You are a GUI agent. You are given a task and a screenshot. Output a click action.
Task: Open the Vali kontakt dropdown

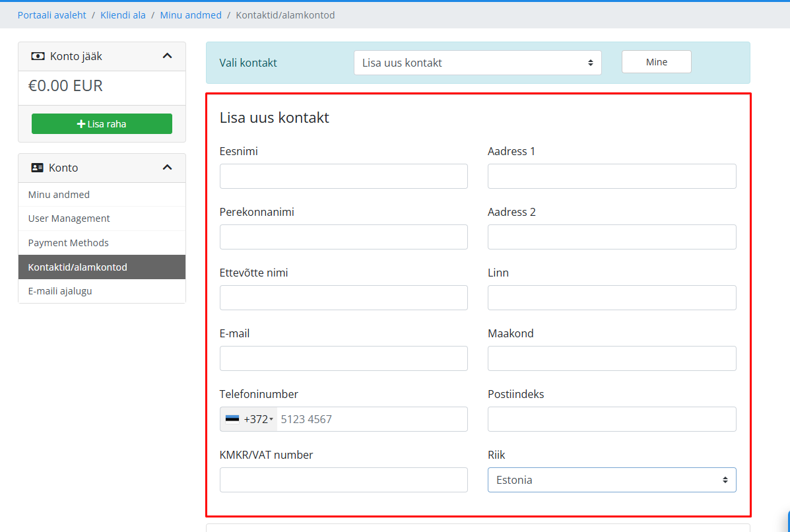pyautogui.click(x=477, y=63)
